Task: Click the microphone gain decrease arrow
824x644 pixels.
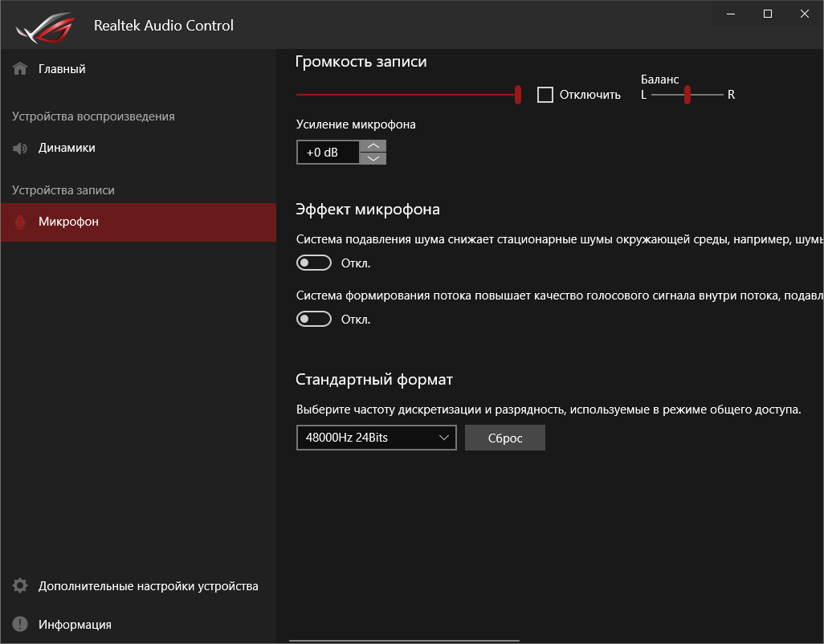Action: pyautogui.click(x=373, y=159)
